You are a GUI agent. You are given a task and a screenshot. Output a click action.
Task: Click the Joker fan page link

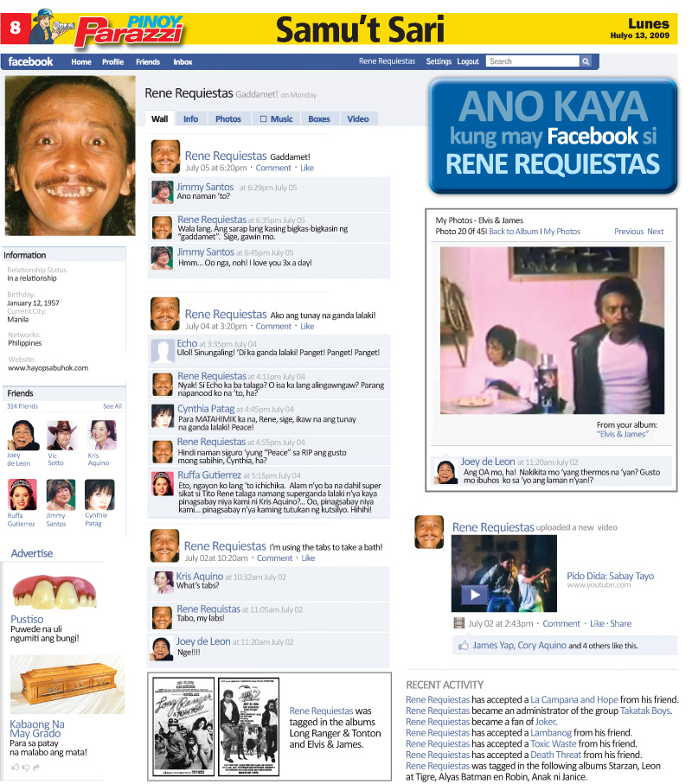pos(546,722)
